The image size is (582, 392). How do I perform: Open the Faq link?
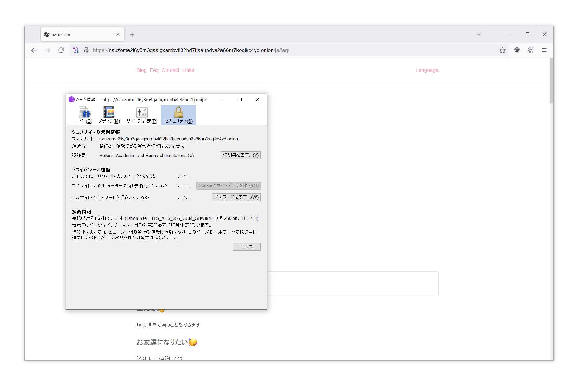coord(154,70)
